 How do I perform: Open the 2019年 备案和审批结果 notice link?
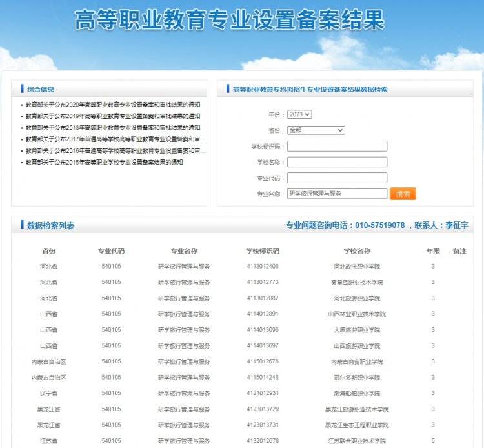(x=113, y=116)
